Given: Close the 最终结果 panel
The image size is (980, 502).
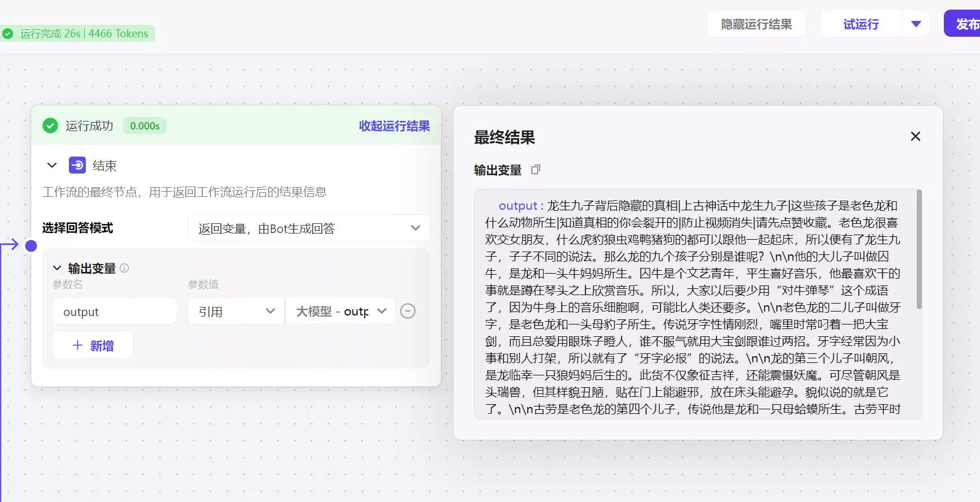Looking at the screenshot, I should pyautogui.click(x=916, y=136).
